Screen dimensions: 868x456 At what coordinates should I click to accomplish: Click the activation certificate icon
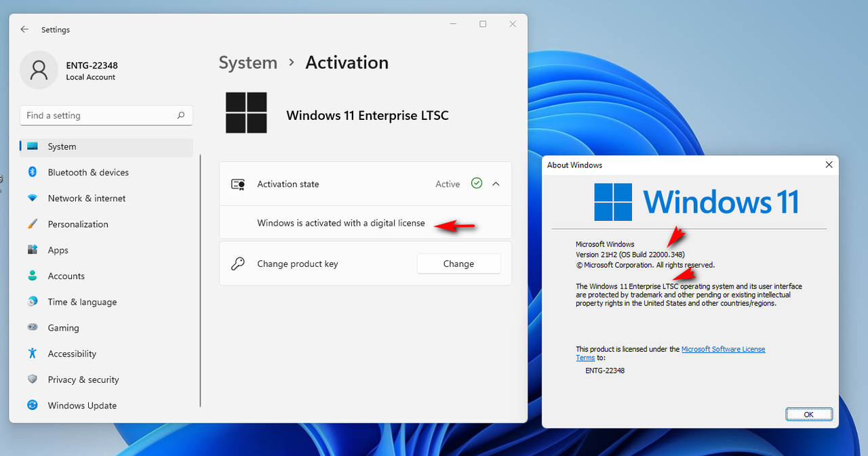click(x=237, y=184)
